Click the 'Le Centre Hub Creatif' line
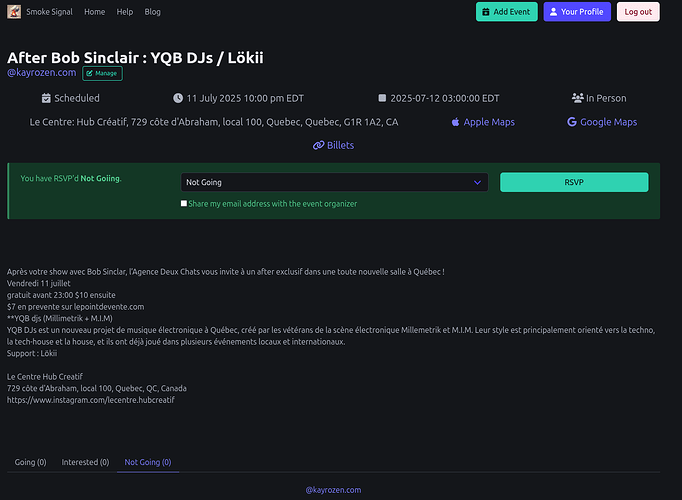 tap(45, 377)
